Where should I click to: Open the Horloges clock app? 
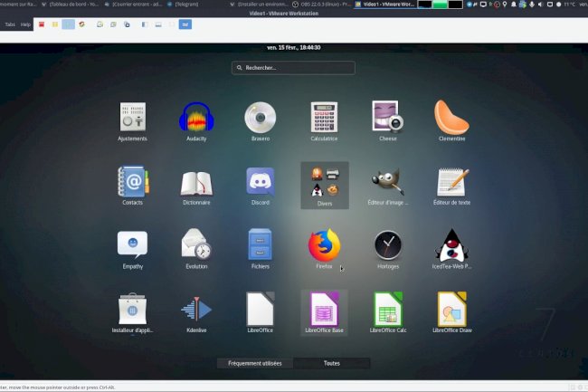pos(388,250)
